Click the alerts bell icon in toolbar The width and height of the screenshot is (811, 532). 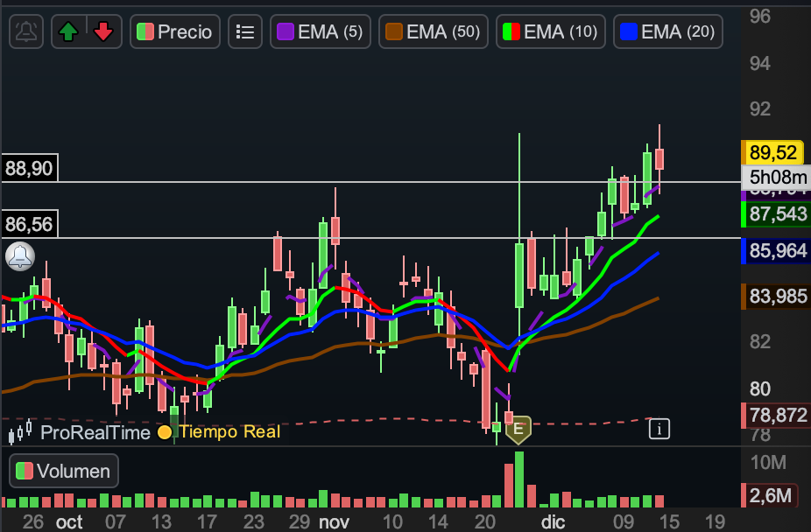(26, 32)
